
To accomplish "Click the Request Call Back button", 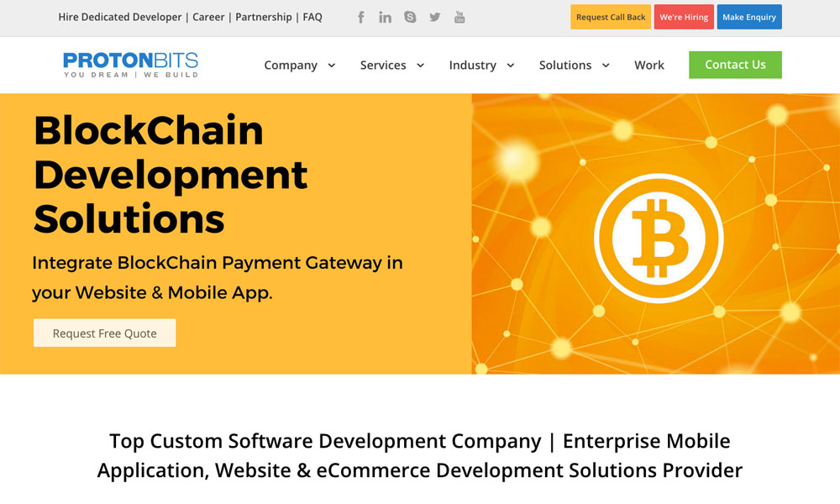I will coord(611,17).
